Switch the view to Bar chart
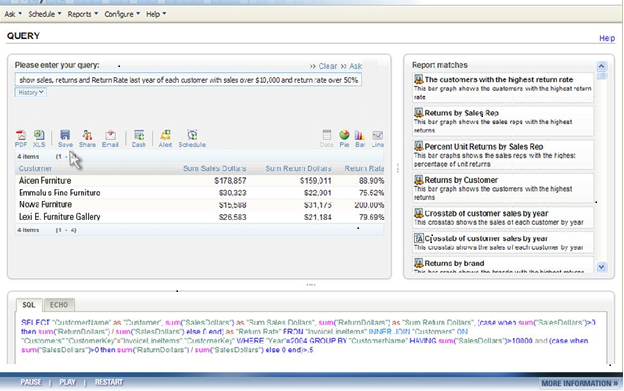The height and width of the screenshot is (391, 624). coord(360,138)
